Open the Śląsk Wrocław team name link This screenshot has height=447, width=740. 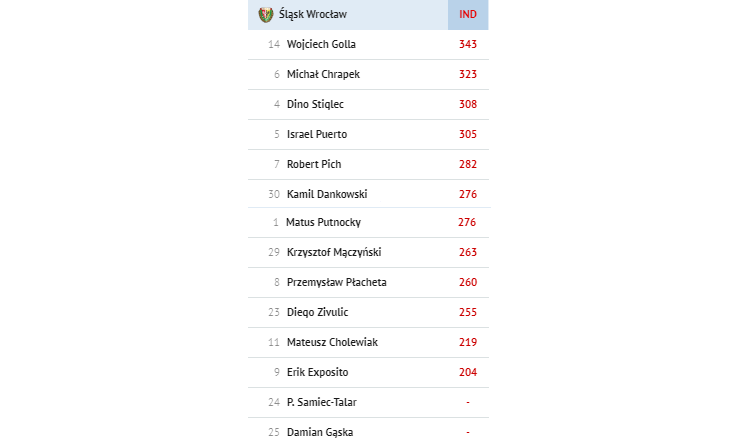pos(312,15)
